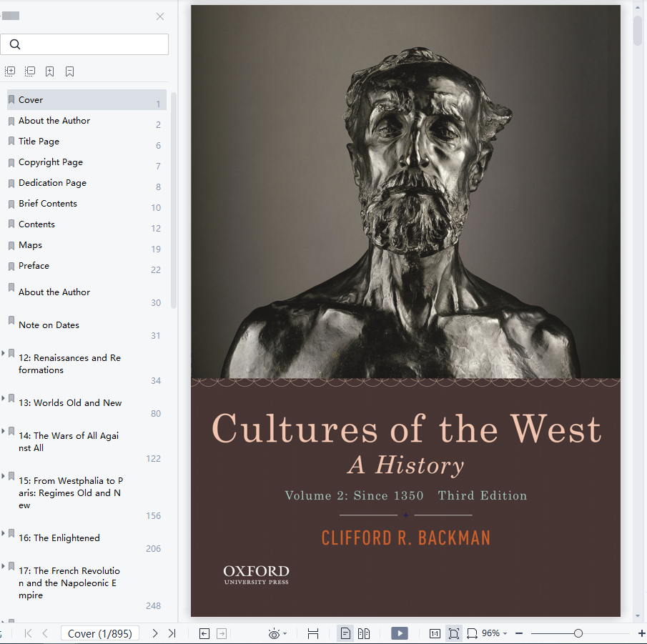The image size is (647, 644).
Task: Select single page view
Action: (x=345, y=633)
